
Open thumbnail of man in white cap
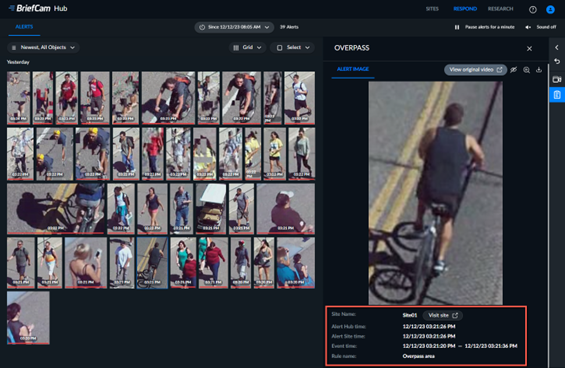[285, 208]
